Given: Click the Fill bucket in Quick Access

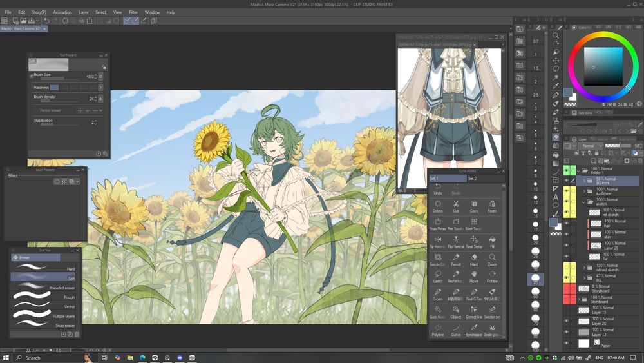Looking at the screenshot, I should (492, 240).
